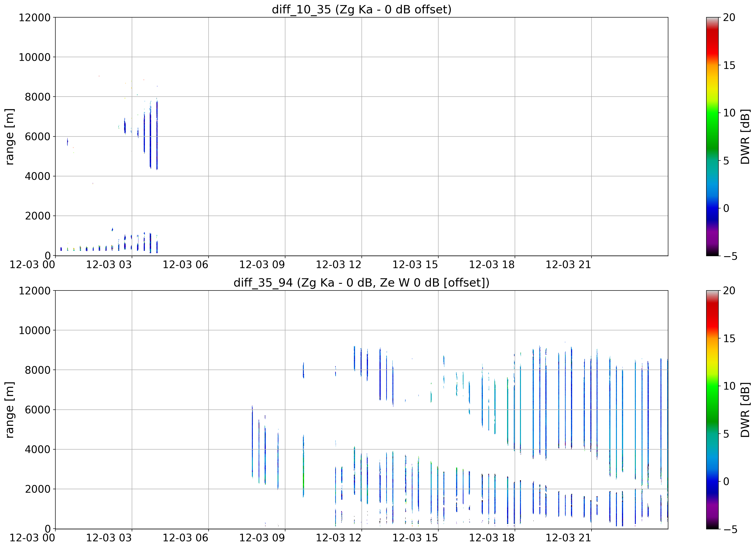Click "DWR [dB]" label beside the diff_35_94 colorbar
The height and width of the screenshot is (548, 756).
[x=745, y=410]
